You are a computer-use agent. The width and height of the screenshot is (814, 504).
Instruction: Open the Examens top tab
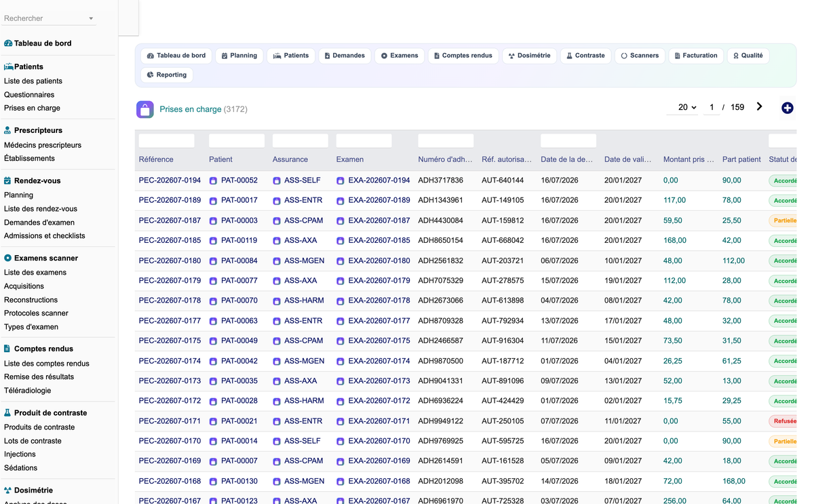click(400, 56)
